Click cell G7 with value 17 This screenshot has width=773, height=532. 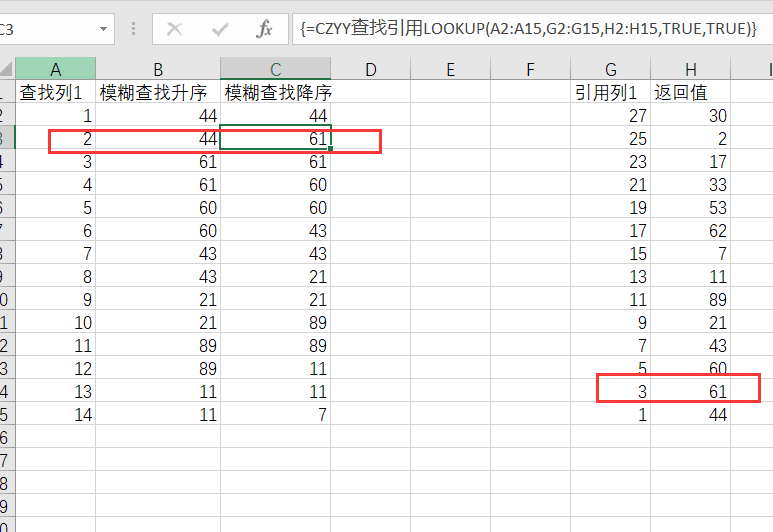611,230
